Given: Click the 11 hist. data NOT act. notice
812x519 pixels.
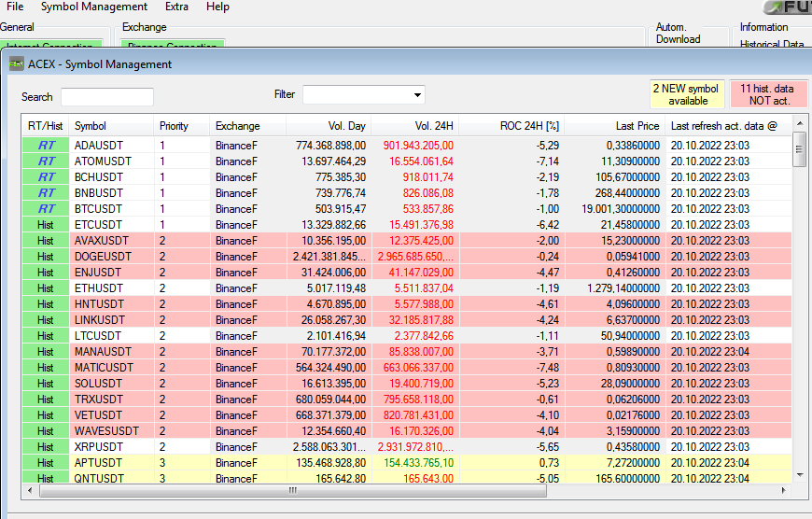Looking at the screenshot, I should [x=768, y=94].
